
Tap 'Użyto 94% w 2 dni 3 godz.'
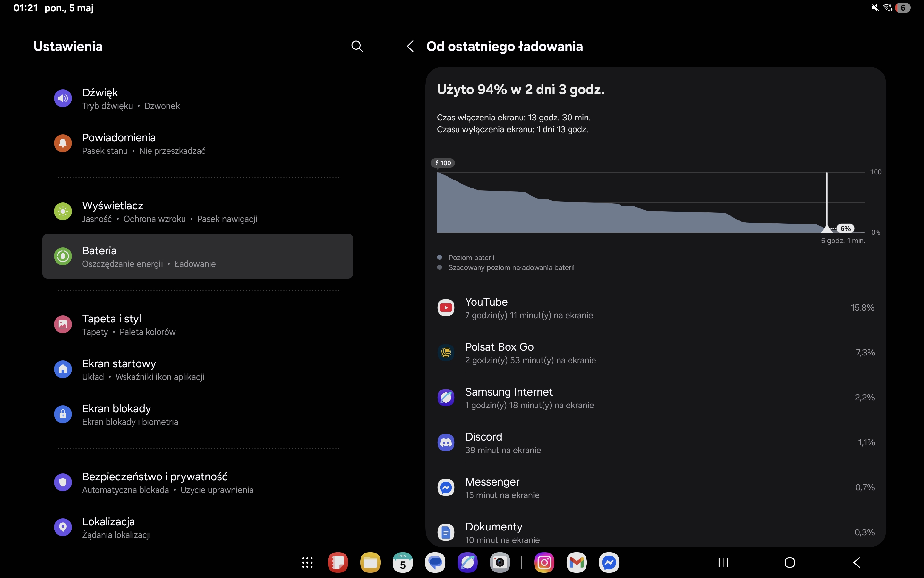(521, 90)
